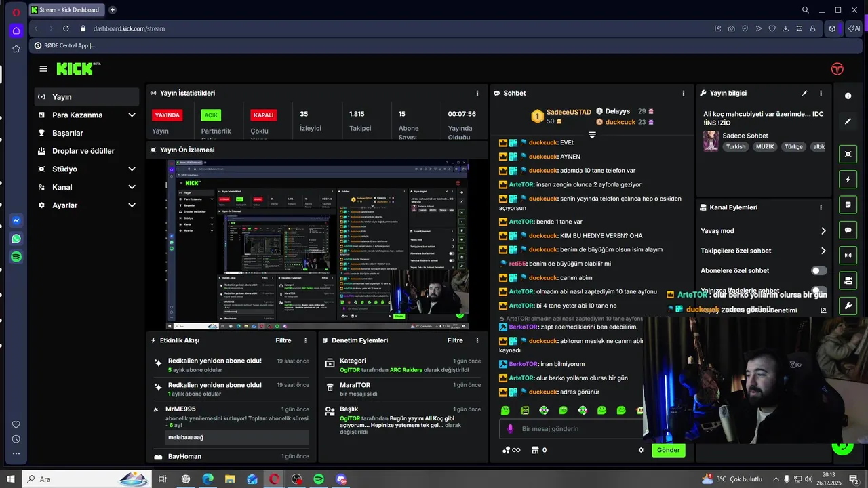
Task: Reload the page with the browser refresh button
Action: pyautogui.click(x=66, y=28)
